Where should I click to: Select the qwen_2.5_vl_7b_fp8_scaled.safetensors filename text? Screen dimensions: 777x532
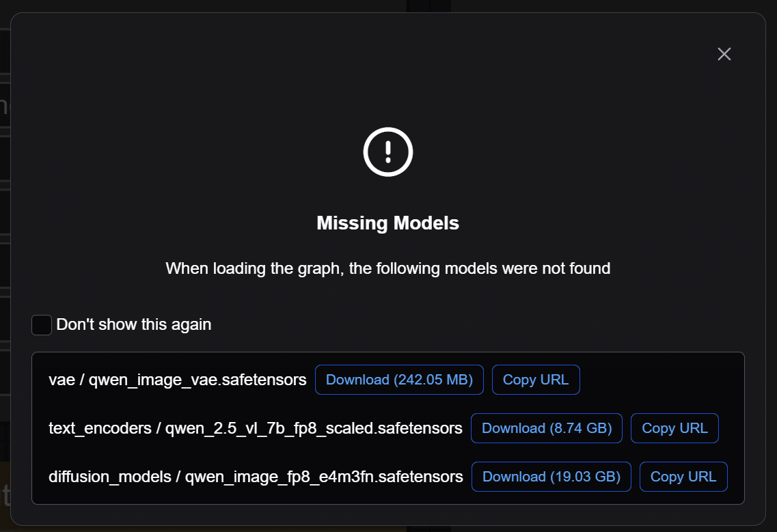(x=314, y=428)
